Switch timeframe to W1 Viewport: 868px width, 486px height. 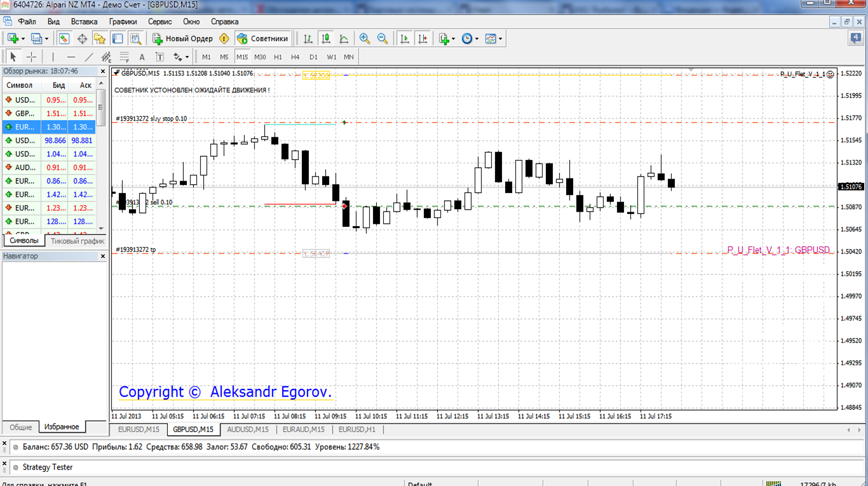332,57
